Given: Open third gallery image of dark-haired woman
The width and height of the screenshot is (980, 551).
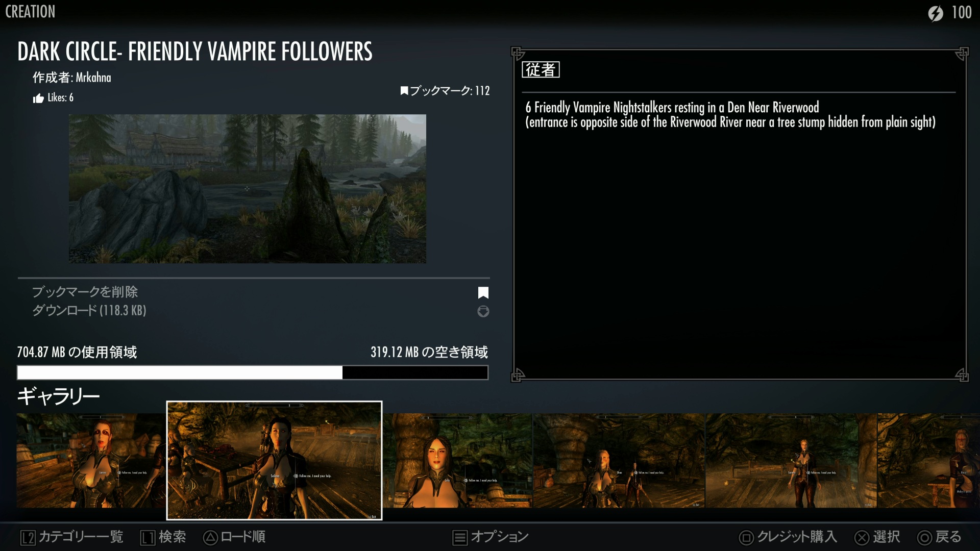Looking at the screenshot, I should pyautogui.click(x=457, y=461).
